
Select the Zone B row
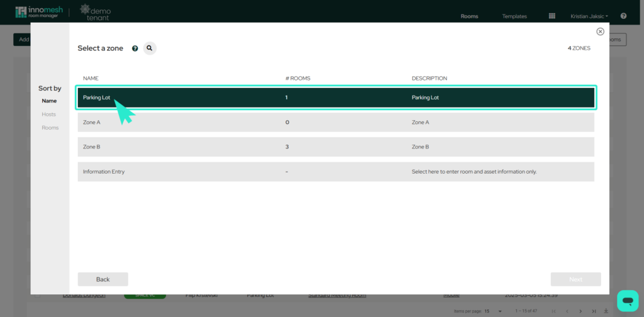(x=336, y=147)
